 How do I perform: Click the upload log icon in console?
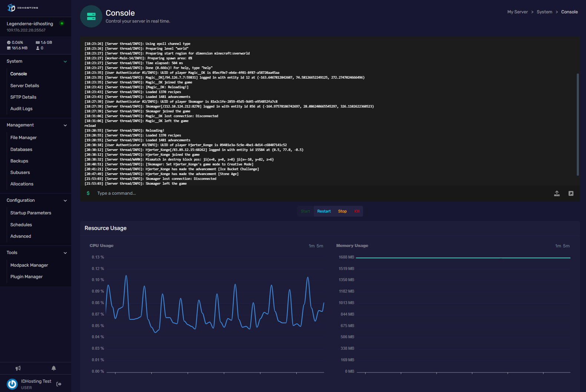coord(557,194)
